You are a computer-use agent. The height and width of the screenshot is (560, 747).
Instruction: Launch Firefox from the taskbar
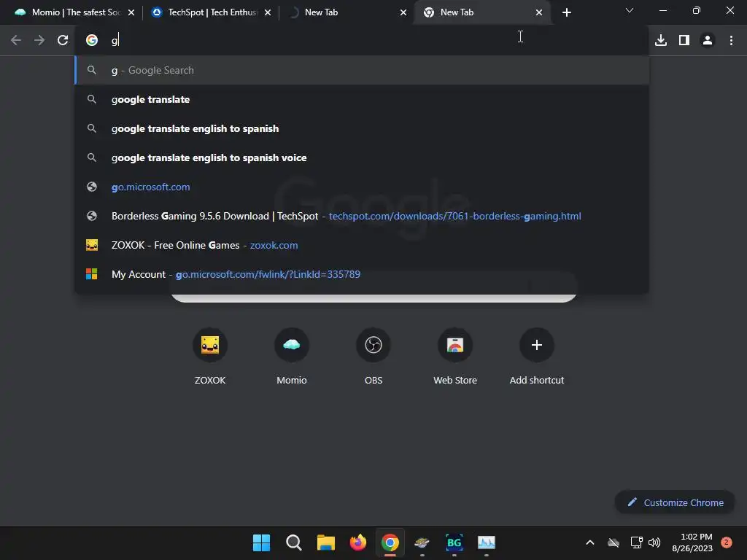click(x=357, y=542)
